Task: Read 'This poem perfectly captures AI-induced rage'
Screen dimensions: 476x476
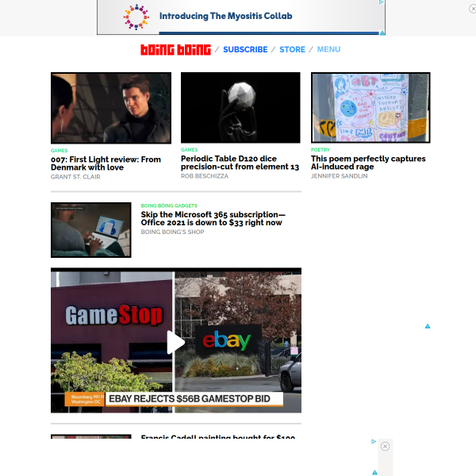Action: pos(368,163)
